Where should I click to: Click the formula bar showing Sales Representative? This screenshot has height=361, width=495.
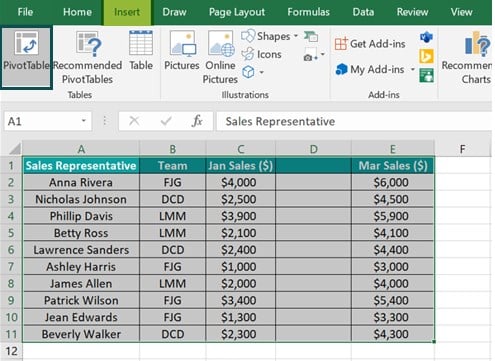354,121
